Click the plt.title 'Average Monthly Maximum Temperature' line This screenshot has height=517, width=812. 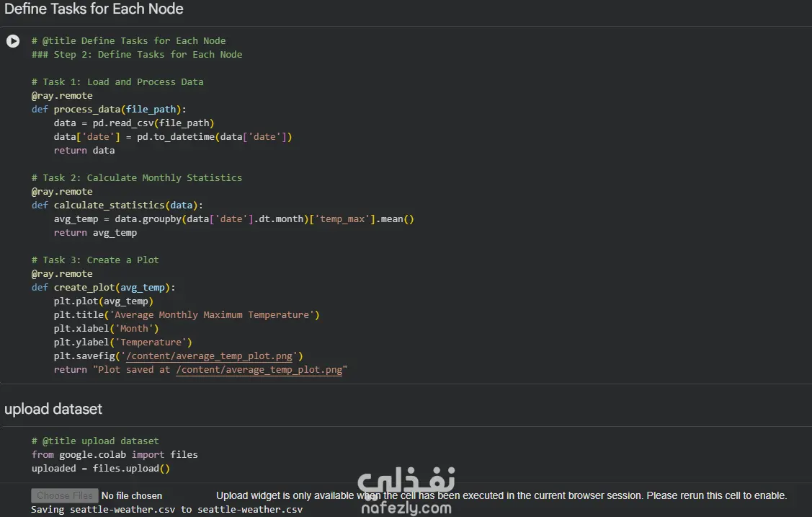pyautogui.click(x=187, y=315)
